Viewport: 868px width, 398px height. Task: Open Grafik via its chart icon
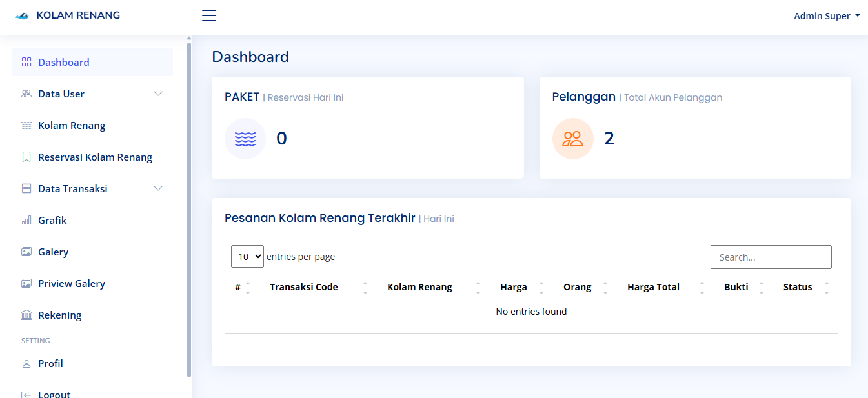pyautogui.click(x=26, y=220)
